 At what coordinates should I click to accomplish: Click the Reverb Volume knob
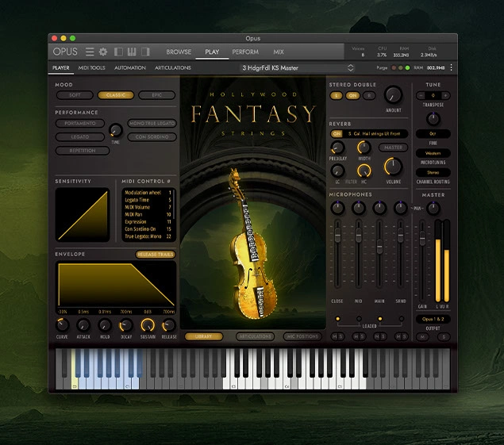click(393, 166)
